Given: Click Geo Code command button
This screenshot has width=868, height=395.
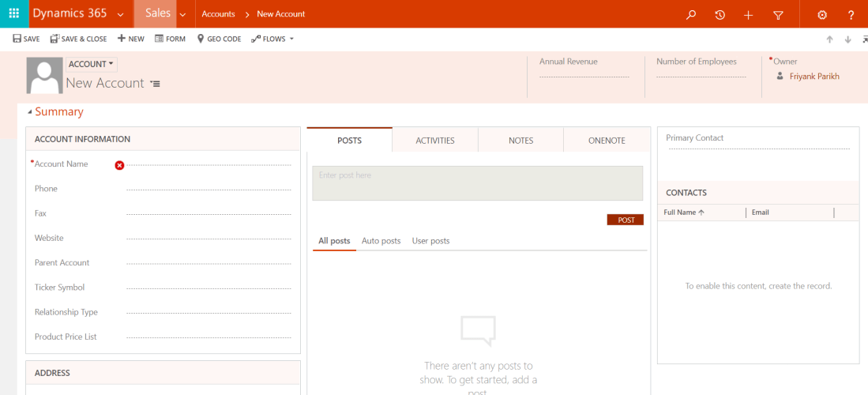Looking at the screenshot, I should click(219, 39).
